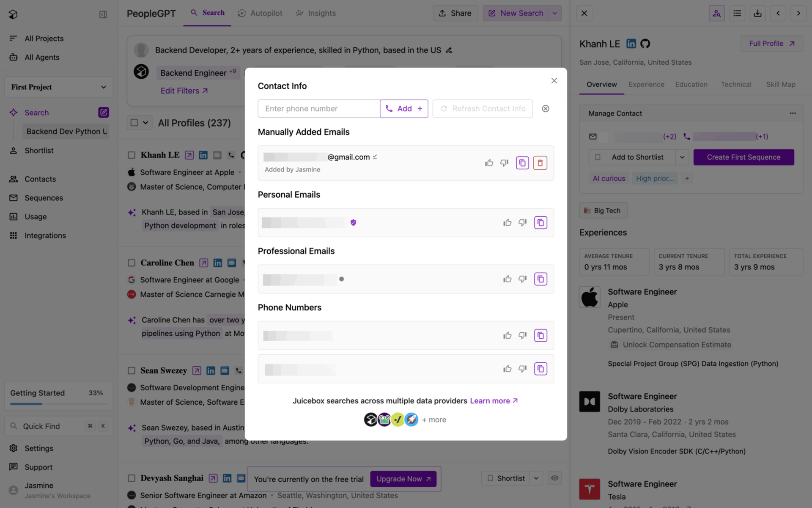Viewport: 812px width, 508px height.
Task: Open the Experience tab in profile
Action: (x=646, y=84)
